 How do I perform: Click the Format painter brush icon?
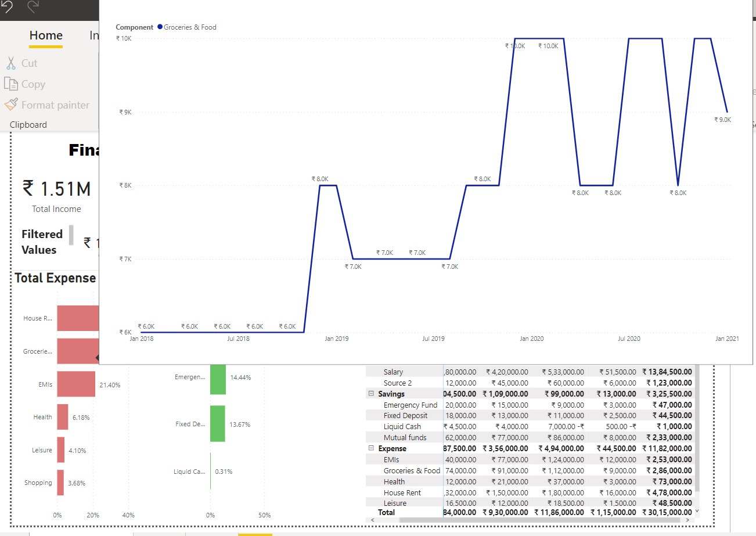pyautogui.click(x=10, y=105)
